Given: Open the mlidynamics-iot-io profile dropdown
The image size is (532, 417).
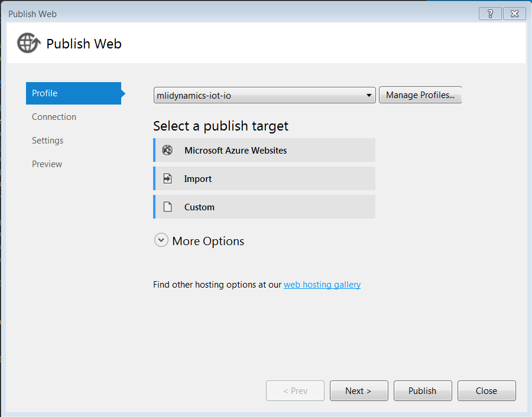Looking at the screenshot, I should click(x=265, y=95).
